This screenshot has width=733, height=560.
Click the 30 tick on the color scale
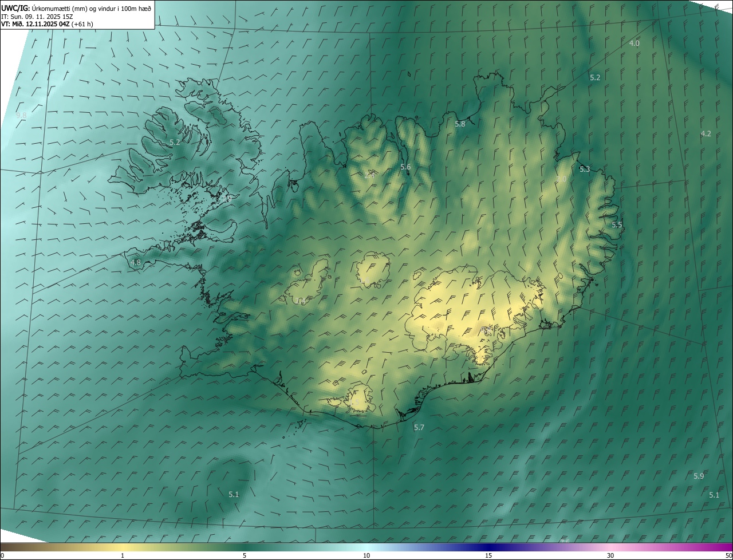610,555
